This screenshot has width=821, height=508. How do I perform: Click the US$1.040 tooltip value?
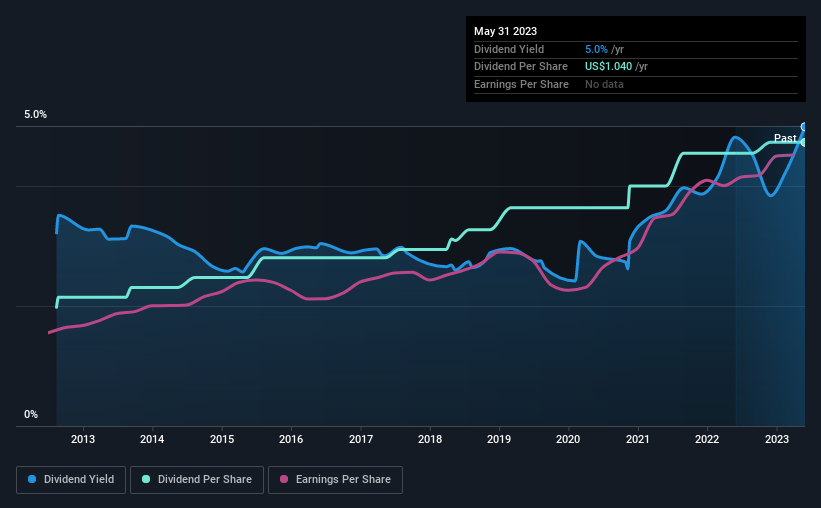point(608,67)
